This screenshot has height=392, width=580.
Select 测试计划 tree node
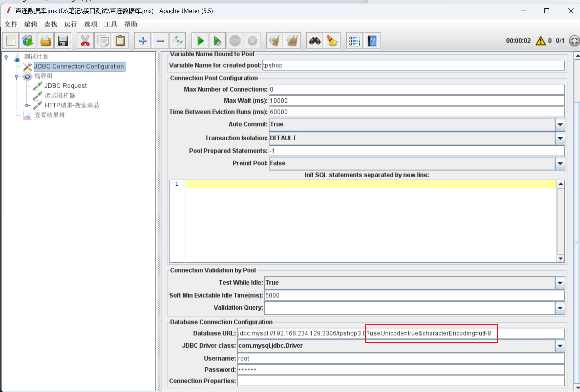[x=36, y=57]
